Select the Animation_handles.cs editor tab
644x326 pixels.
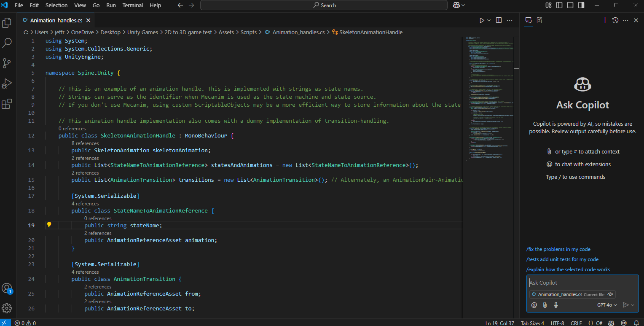56,20
